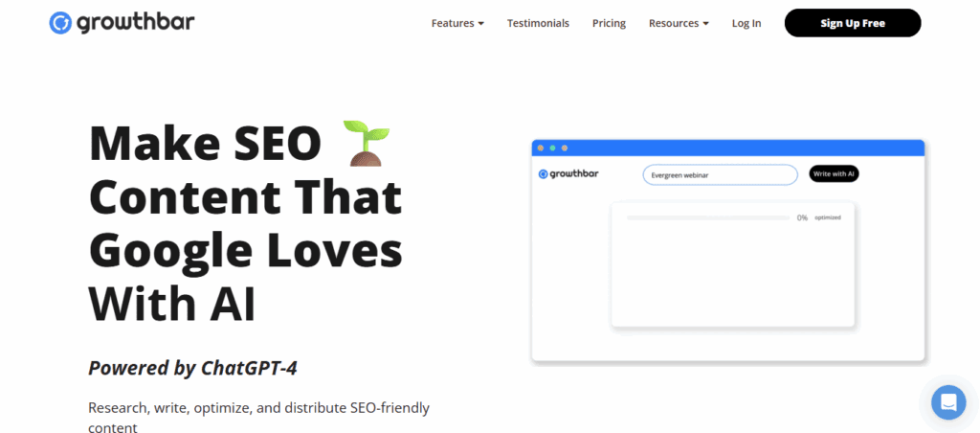The image size is (980, 433).
Task: Click the optimization progress bar
Action: (x=707, y=217)
